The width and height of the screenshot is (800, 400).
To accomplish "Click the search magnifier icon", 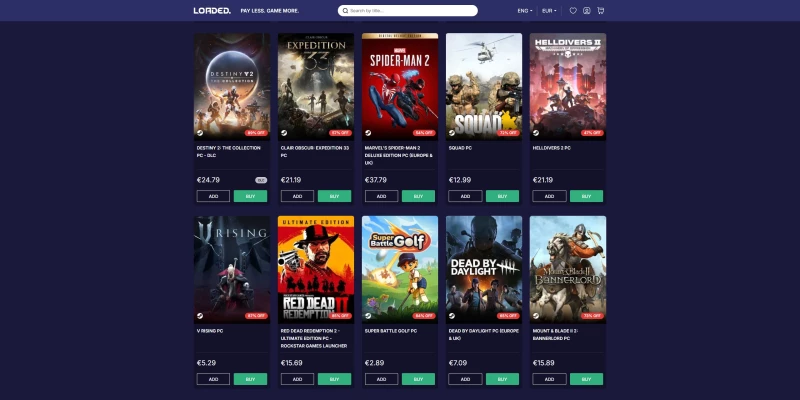I will (x=345, y=11).
